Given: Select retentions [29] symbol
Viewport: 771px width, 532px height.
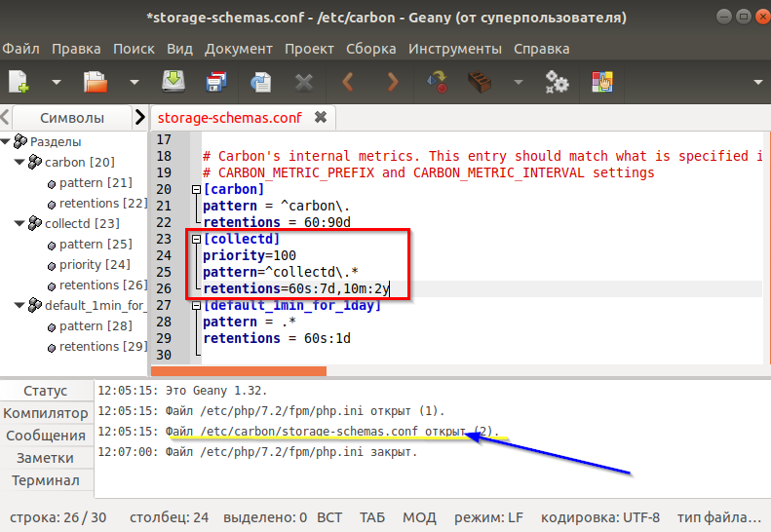Looking at the screenshot, I should [97, 347].
